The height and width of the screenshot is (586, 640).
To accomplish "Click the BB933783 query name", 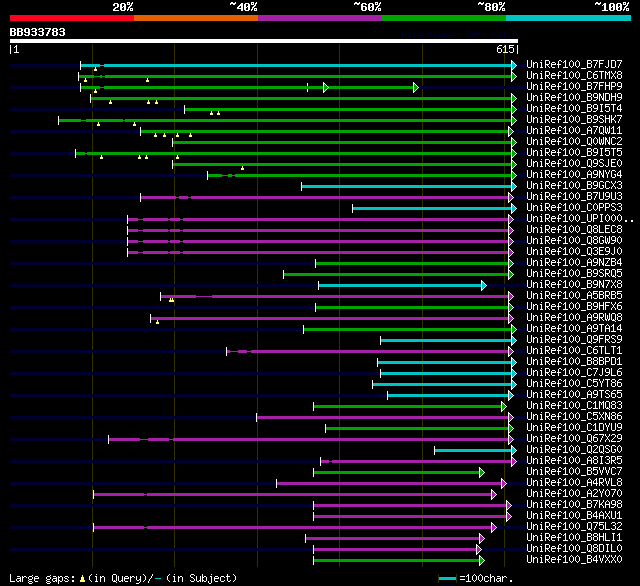I will pyautogui.click(x=38, y=32).
